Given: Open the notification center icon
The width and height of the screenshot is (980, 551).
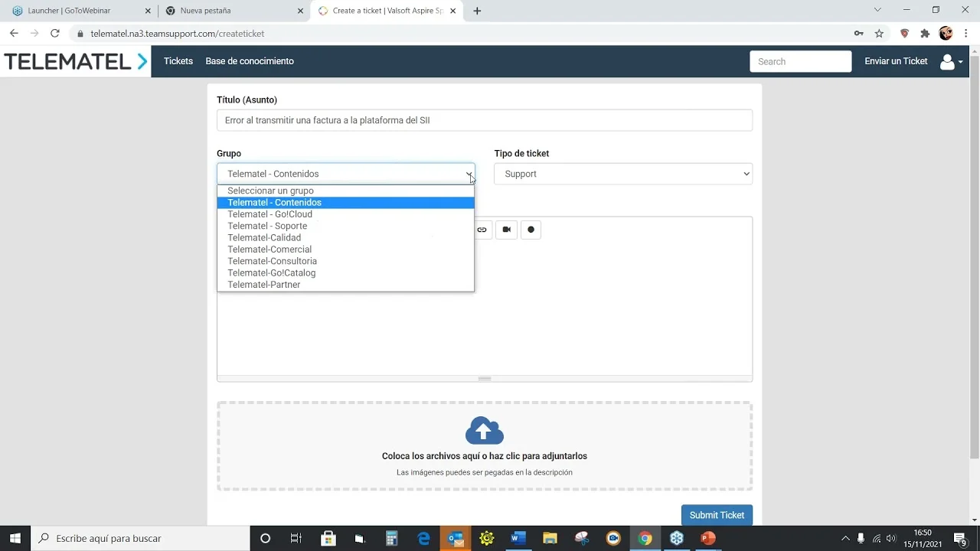Looking at the screenshot, I should pyautogui.click(x=960, y=539).
